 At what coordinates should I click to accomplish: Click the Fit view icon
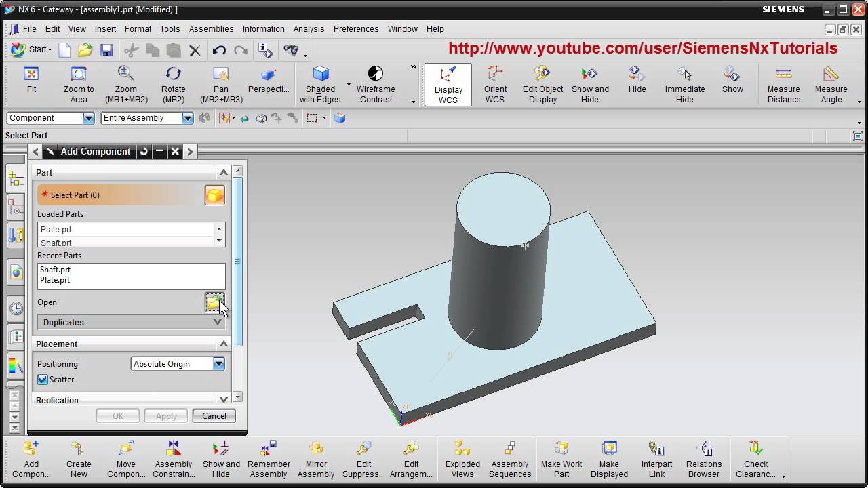pos(31,74)
